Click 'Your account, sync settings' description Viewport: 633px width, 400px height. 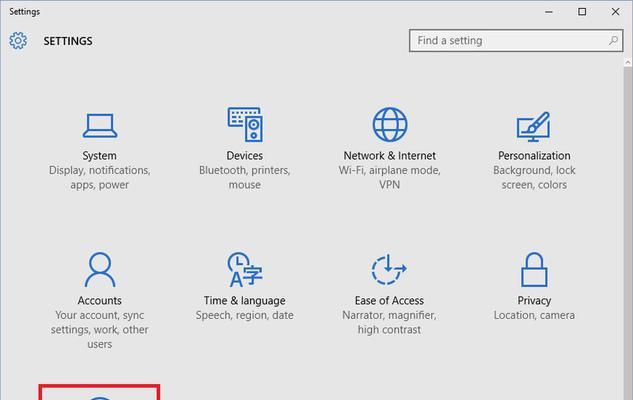click(99, 330)
